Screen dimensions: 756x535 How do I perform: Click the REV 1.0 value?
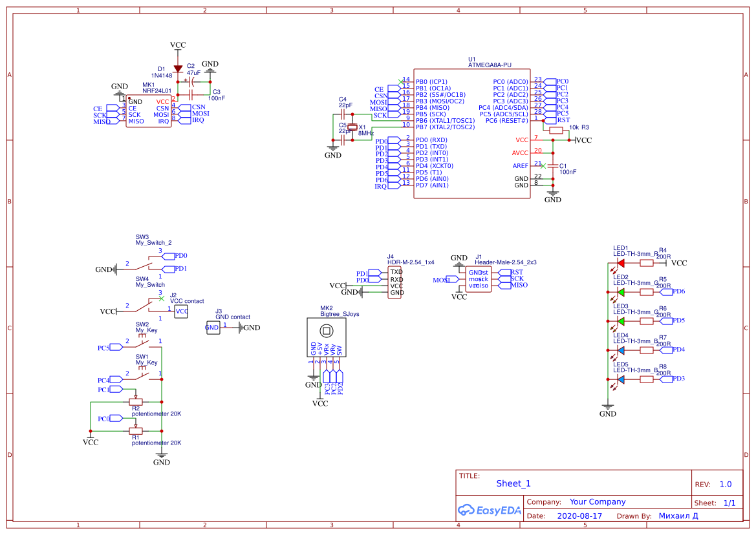[x=725, y=484]
